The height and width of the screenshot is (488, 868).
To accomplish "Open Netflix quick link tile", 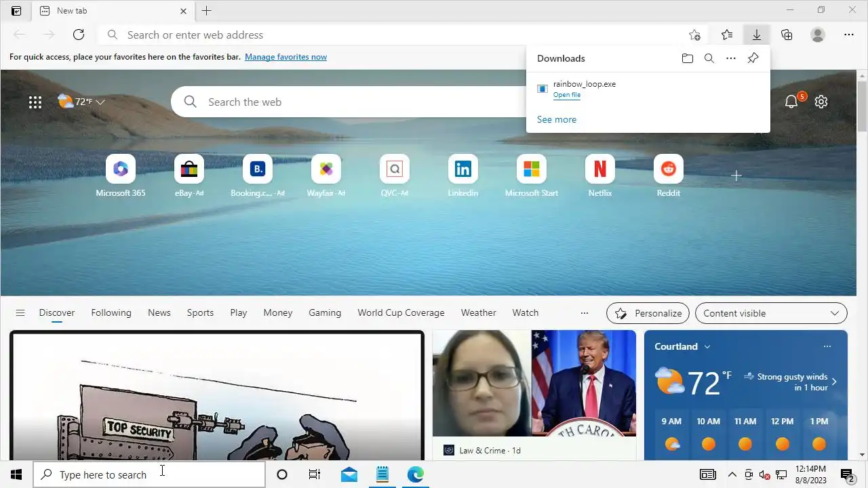I will pyautogui.click(x=600, y=176).
